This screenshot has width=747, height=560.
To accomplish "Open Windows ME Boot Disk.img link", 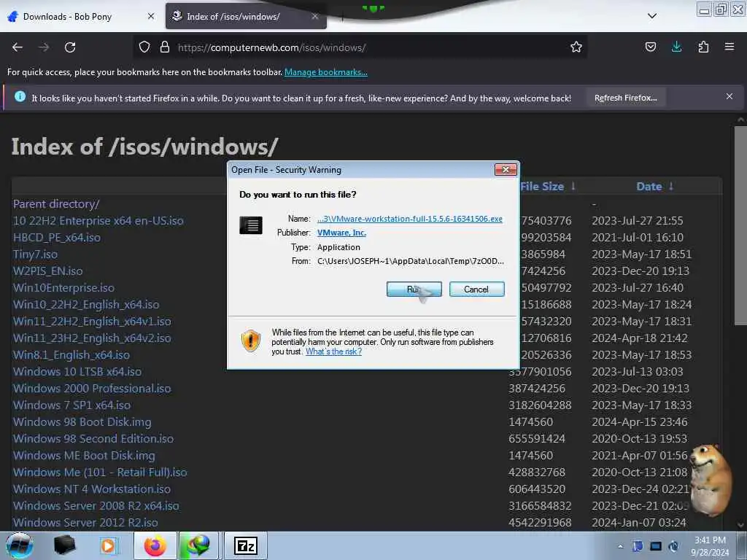I will [x=84, y=456].
